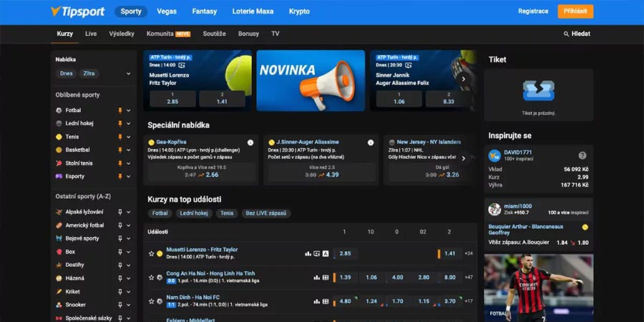Image resolution: width=644 pixels, height=322 pixels.
Task: Open the AC Milan player photo
Action: (x=538, y=288)
